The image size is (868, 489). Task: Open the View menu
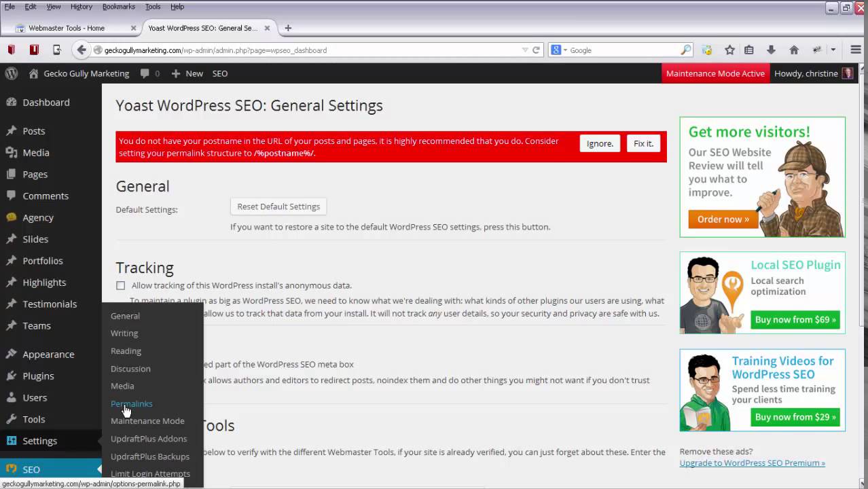pyautogui.click(x=54, y=7)
